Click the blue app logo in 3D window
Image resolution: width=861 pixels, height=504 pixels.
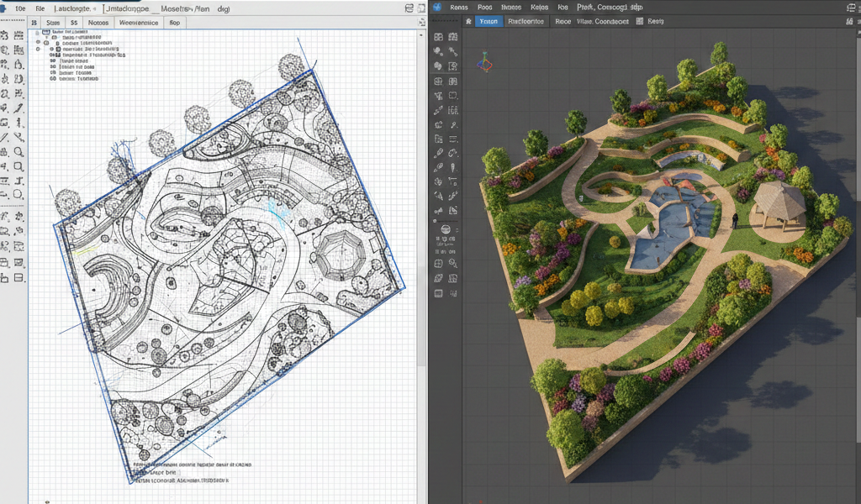(x=436, y=7)
